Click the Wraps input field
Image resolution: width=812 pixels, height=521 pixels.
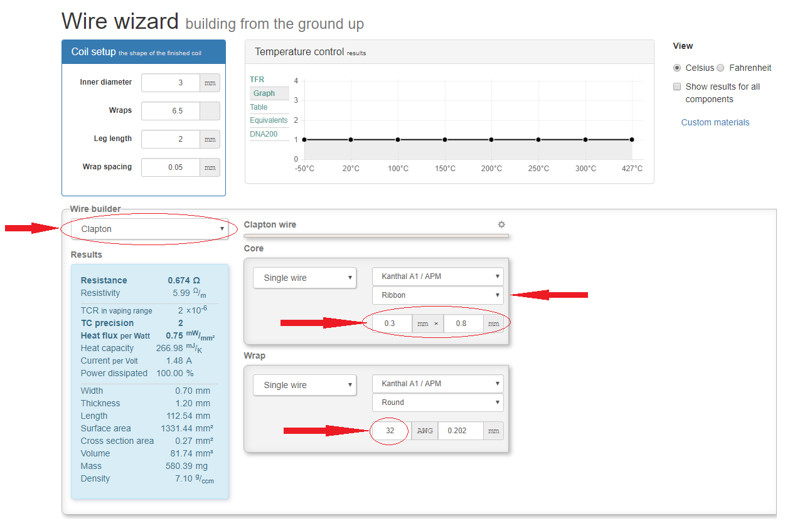pyautogui.click(x=171, y=111)
